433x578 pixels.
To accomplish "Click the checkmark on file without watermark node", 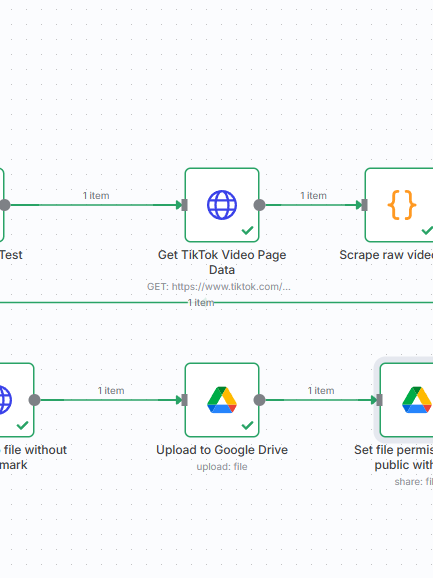I will (x=22, y=425).
